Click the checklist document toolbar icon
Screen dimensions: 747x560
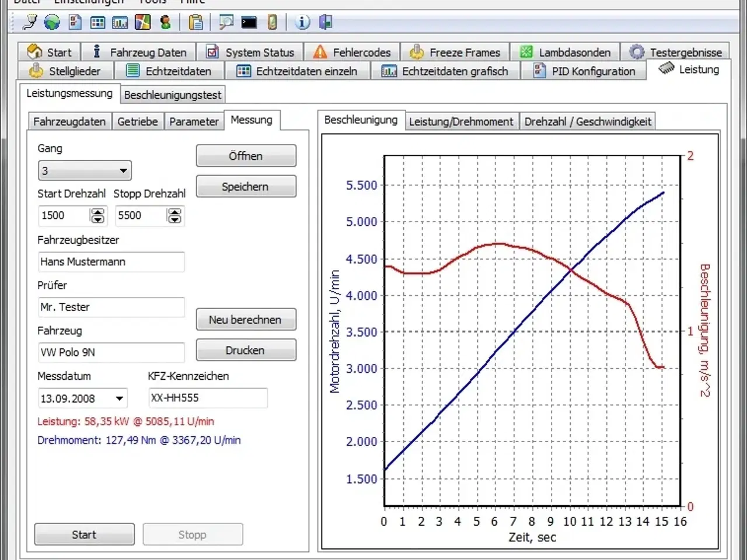(x=75, y=23)
